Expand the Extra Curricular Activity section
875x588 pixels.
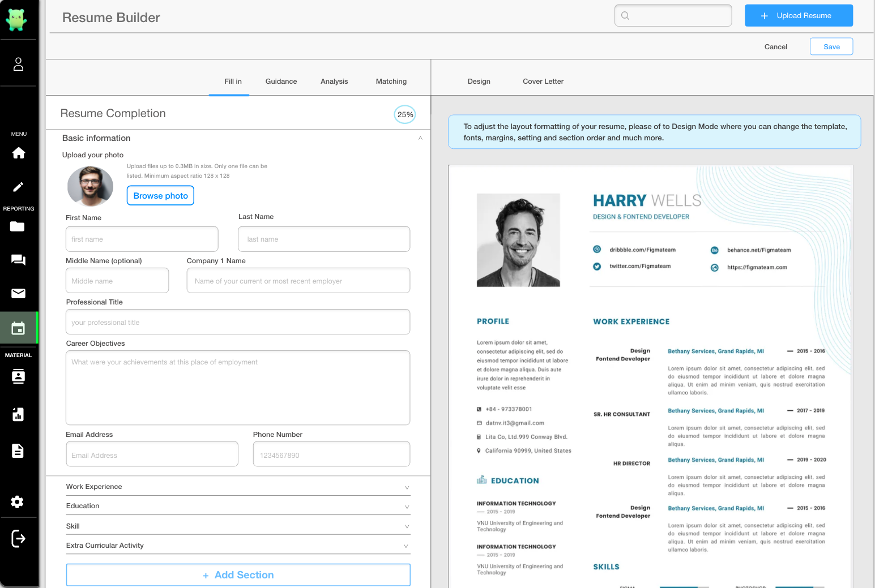pos(406,546)
